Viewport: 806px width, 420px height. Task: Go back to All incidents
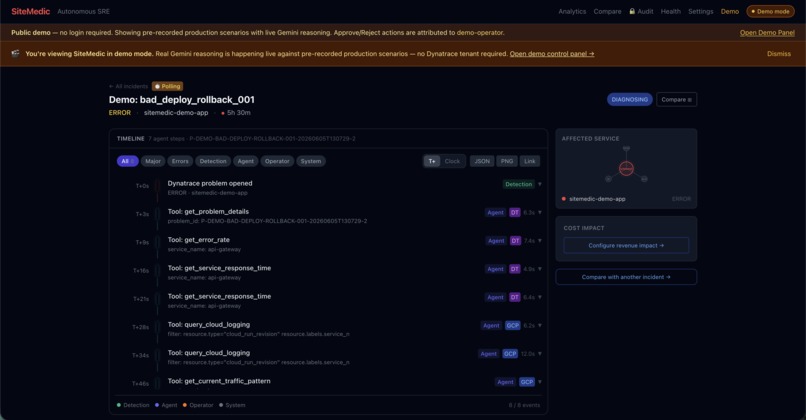[129, 86]
